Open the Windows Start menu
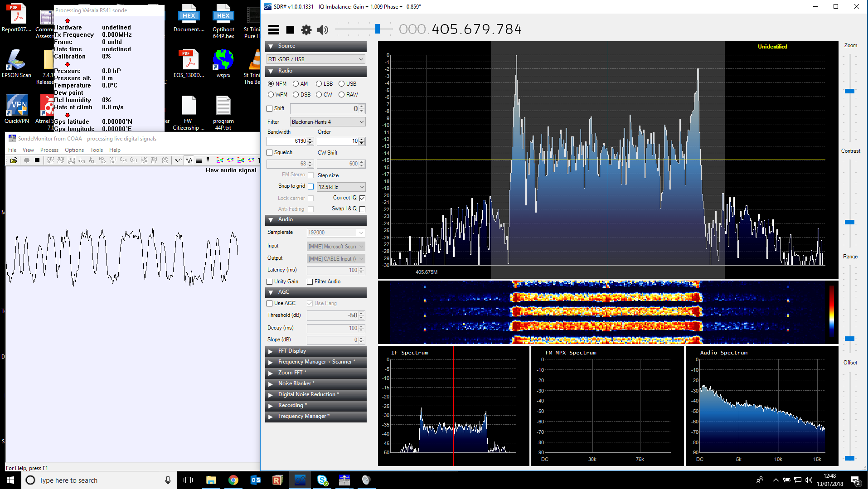This screenshot has width=868, height=490. coord(10,480)
